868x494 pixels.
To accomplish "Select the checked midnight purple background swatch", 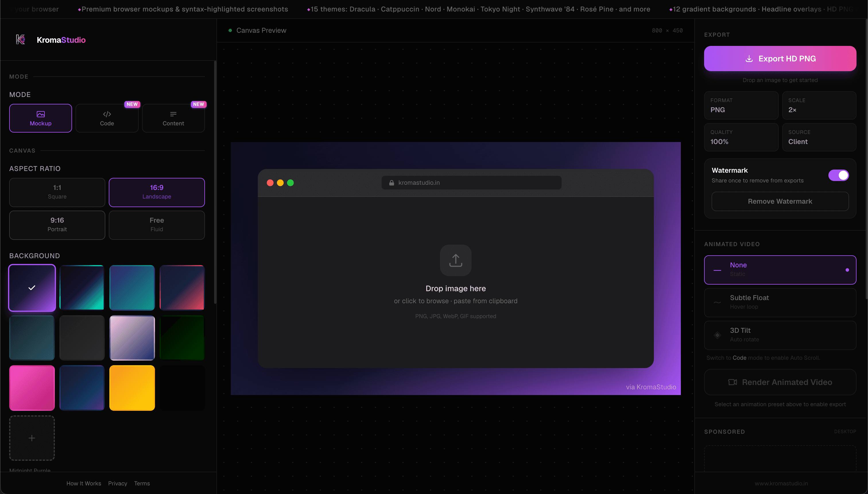I will pyautogui.click(x=32, y=288).
